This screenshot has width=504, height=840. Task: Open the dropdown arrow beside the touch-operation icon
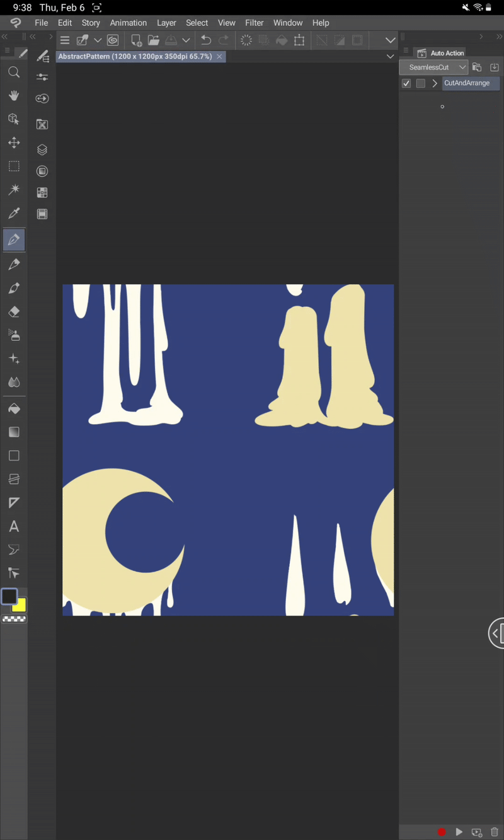[98, 40]
